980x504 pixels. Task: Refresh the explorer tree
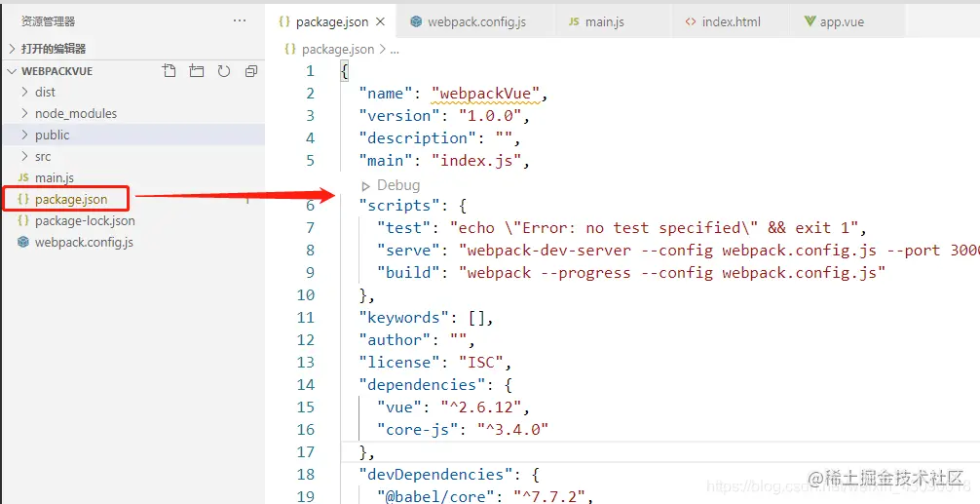224,71
